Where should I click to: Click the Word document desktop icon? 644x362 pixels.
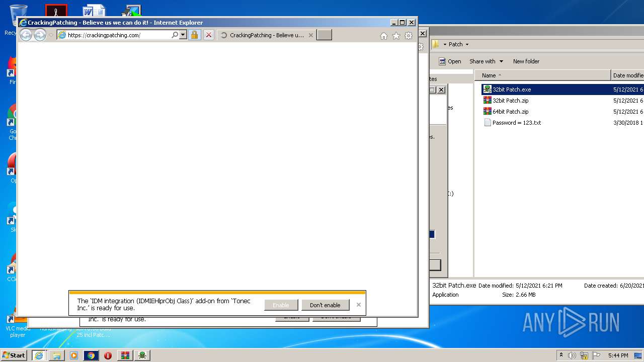pyautogui.click(x=94, y=12)
